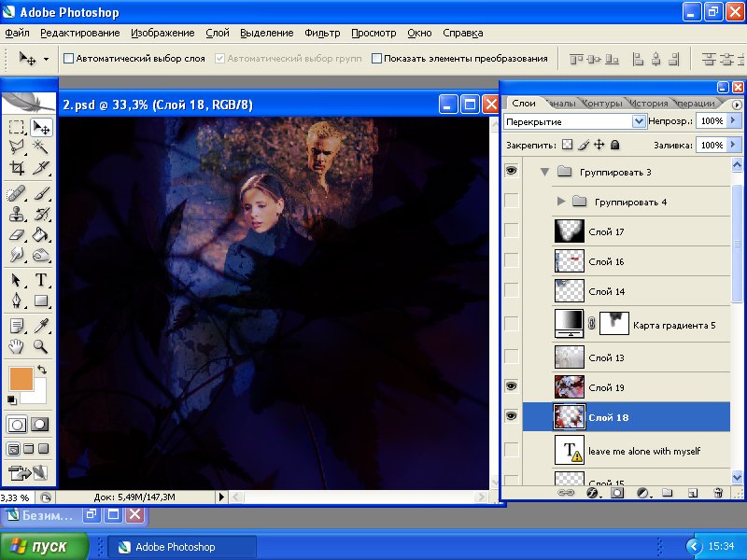Select the Clone Stamp tool
Image resolution: width=747 pixels, height=560 pixels.
pos(17,214)
